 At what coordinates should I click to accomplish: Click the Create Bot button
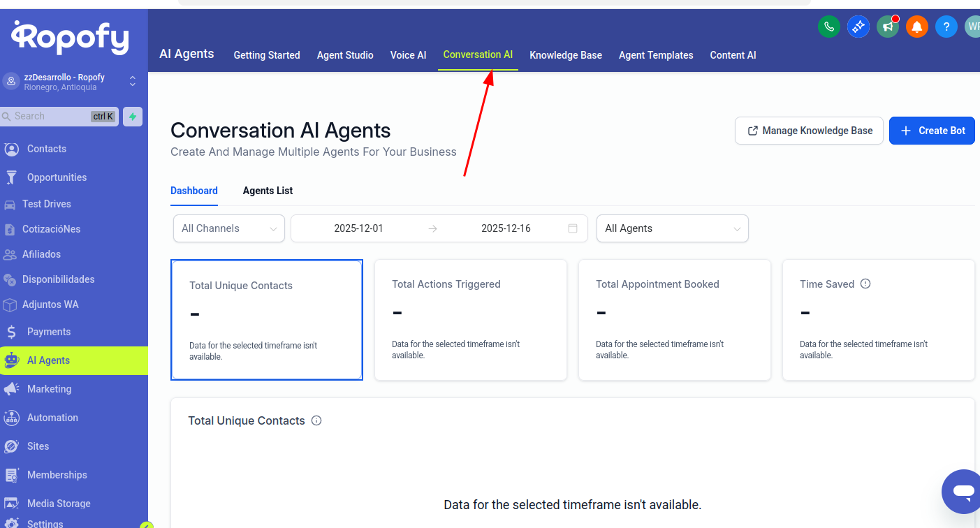(x=931, y=131)
